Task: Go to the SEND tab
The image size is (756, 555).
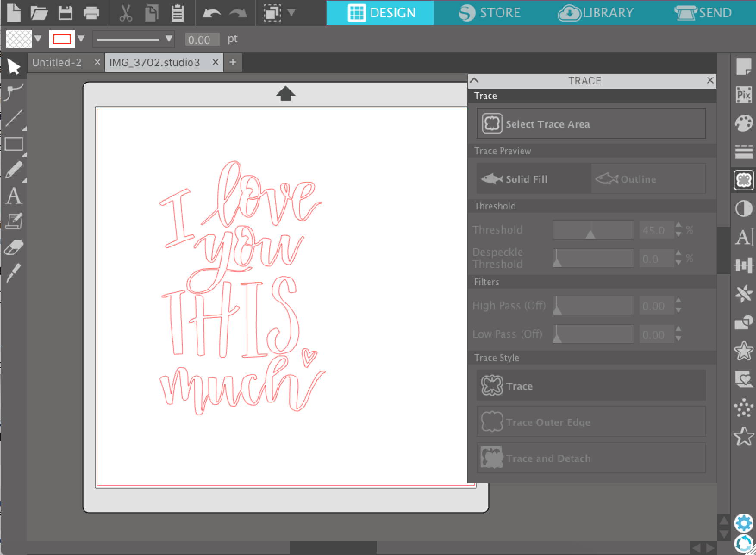Action: [703, 12]
